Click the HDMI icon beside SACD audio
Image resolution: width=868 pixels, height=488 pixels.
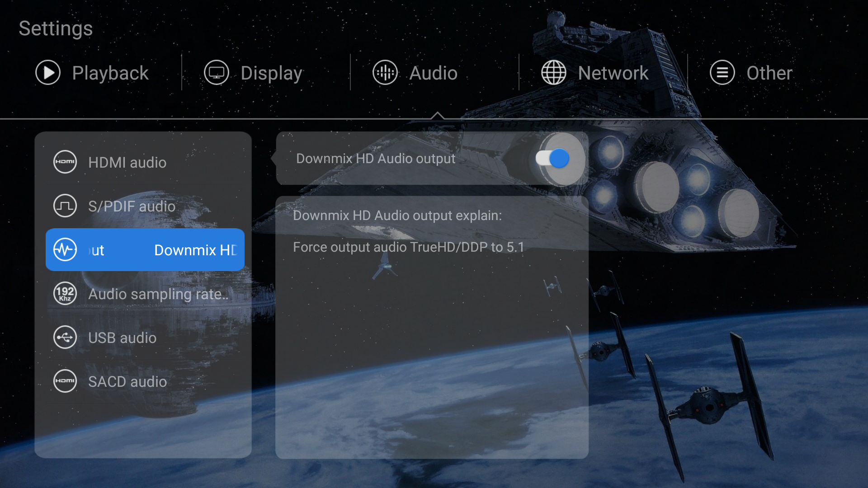point(65,381)
